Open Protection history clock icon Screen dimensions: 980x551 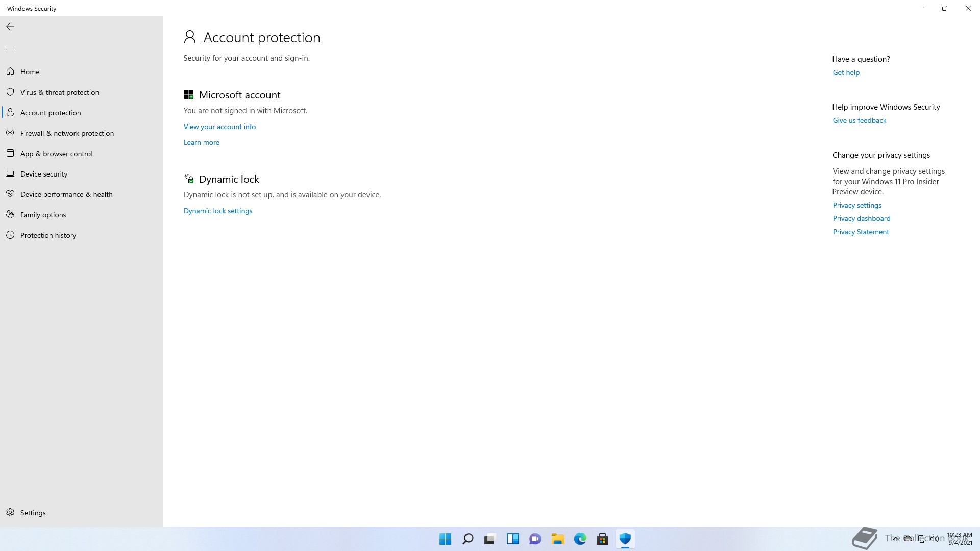[x=10, y=235]
